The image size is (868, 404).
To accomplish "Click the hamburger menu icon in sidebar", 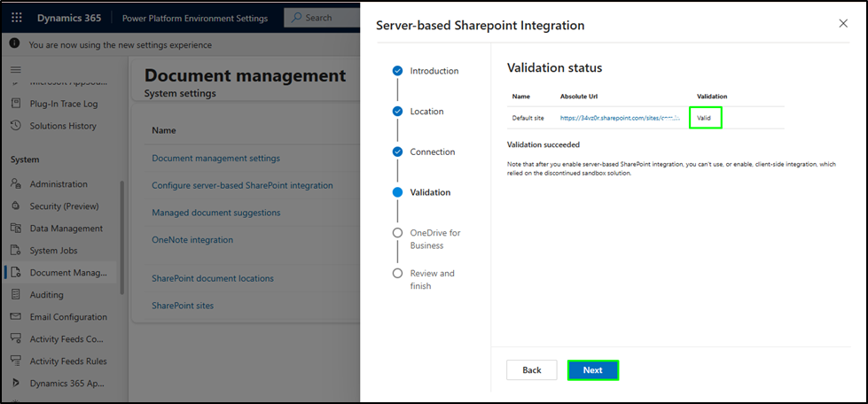I will point(15,68).
